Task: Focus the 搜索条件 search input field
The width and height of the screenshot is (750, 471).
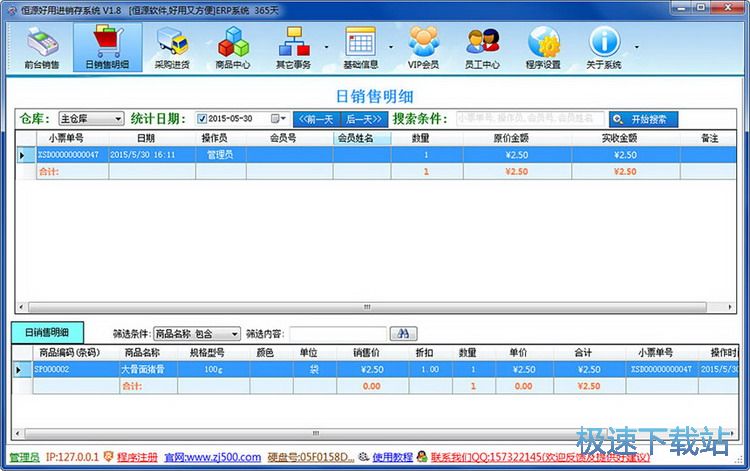Action: (530, 119)
